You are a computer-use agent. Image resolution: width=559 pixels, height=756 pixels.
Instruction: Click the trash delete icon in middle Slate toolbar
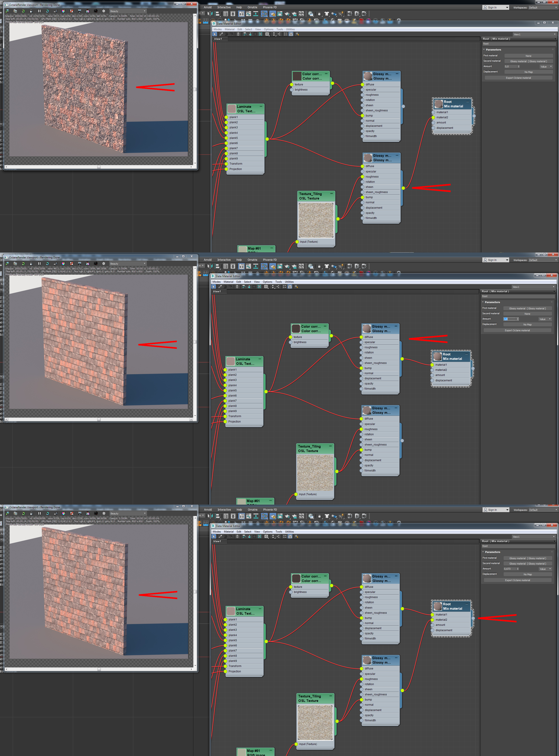tap(237, 287)
